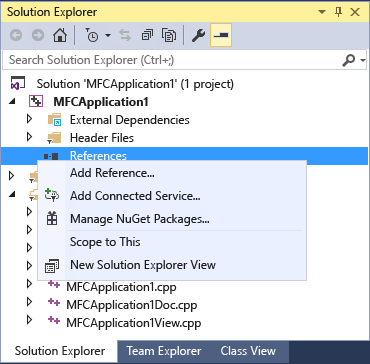Screen dimensions: 370x364
Task: Switch to the Class View tab
Action: tap(248, 351)
